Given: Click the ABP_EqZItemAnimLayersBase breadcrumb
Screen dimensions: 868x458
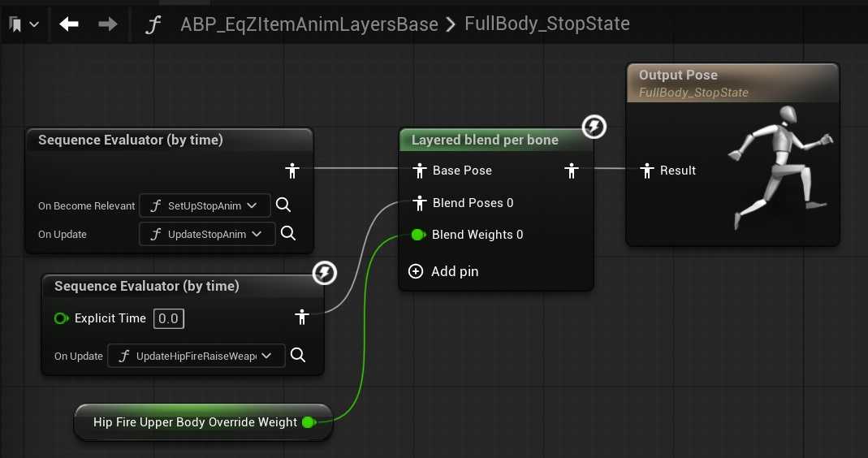Looking at the screenshot, I should click(x=309, y=24).
